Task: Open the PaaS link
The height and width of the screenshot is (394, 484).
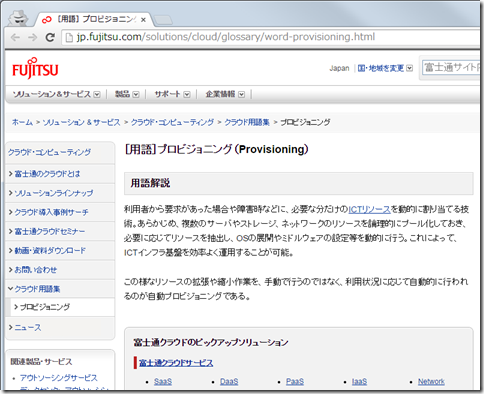Action: tap(295, 381)
